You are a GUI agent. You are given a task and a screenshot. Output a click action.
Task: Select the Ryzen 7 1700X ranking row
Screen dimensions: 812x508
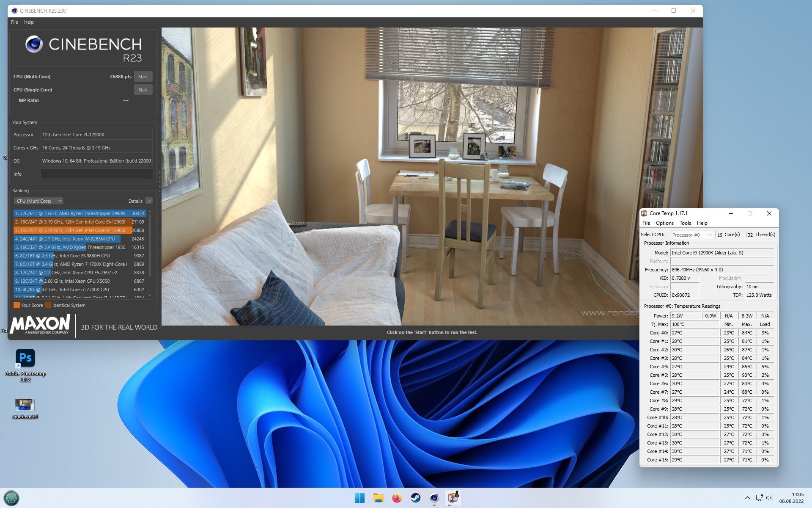pos(80,264)
